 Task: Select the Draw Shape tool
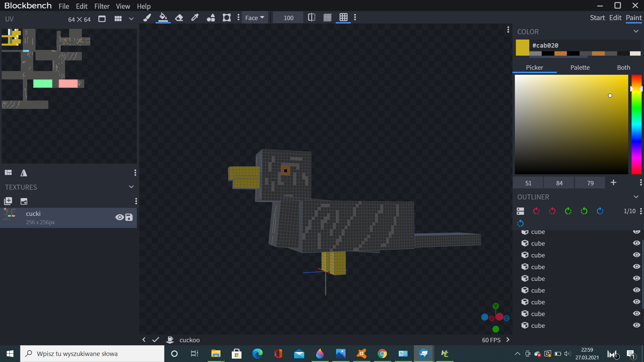tap(211, 18)
